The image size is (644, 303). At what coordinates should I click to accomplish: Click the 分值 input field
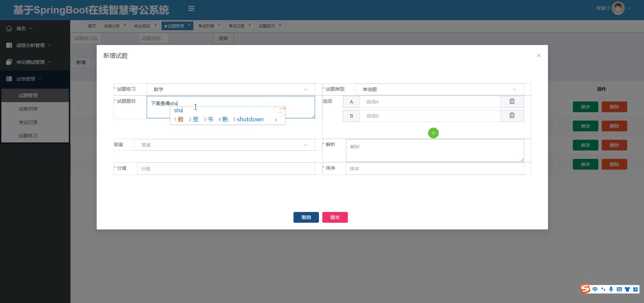tap(226, 169)
